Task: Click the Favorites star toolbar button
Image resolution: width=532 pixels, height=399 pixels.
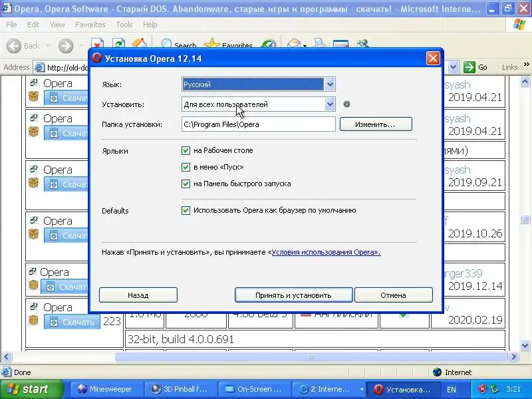Action: [228, 44]
